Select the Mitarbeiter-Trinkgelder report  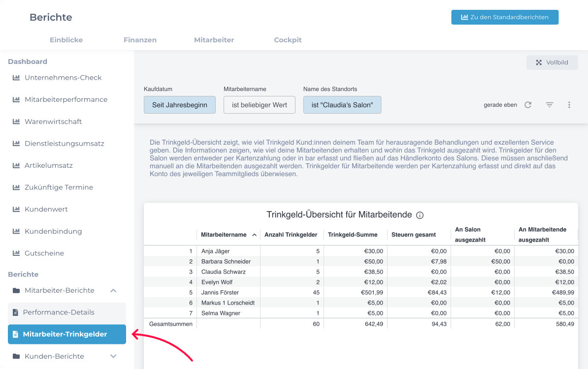pos(67,334)
